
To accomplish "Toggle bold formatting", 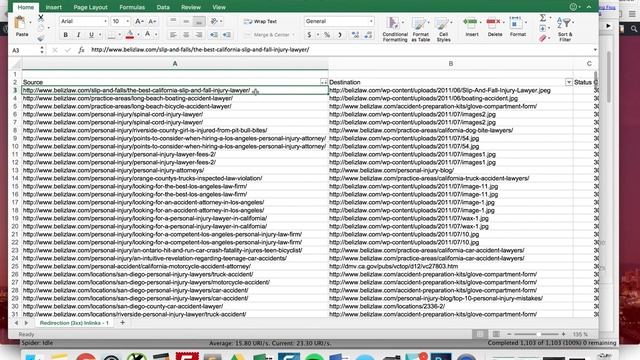I will tap(65, 35).
